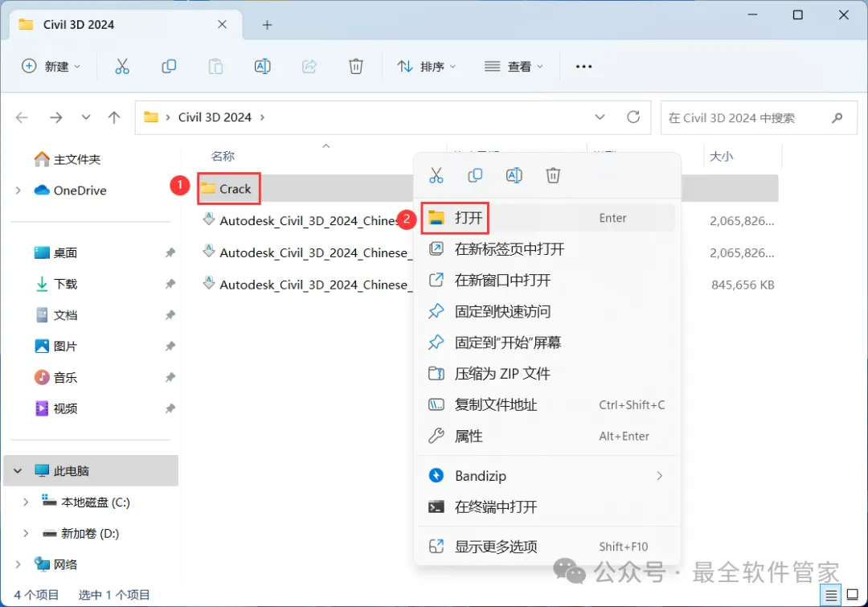Select 主文件夹 in the sidebar
Viewport: 868px width, 607px height.
pyautogui.click(x=67, y=159)
